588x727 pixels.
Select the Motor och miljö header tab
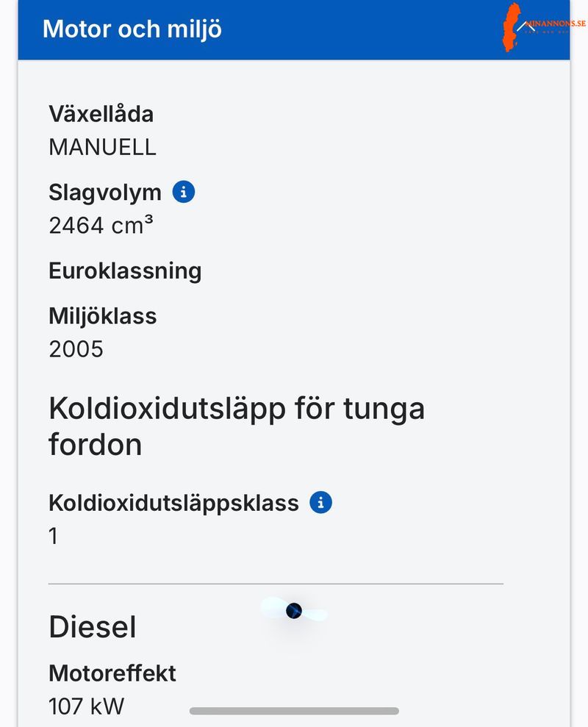[132, 29]
